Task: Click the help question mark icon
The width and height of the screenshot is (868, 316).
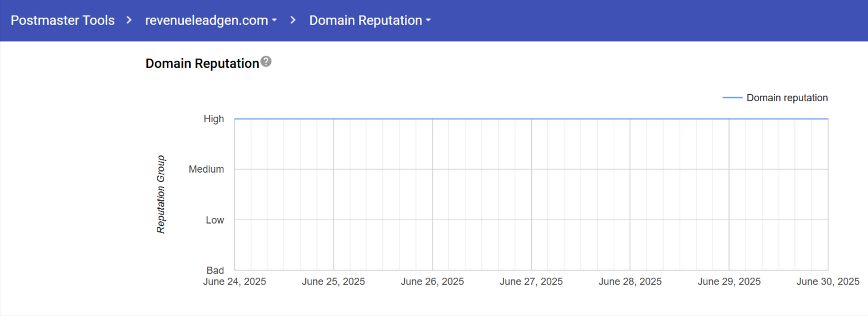Action: click(266, 61)
